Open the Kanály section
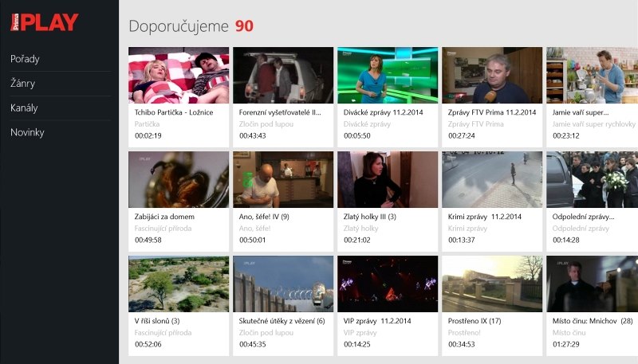Viewport: 638px width, 364px height. (24, 108)
